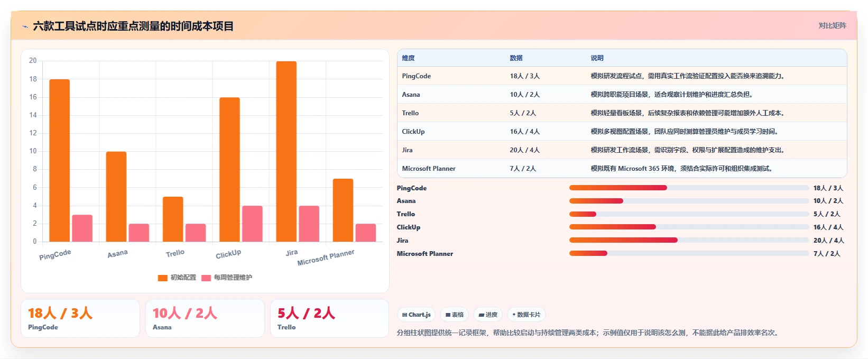Select the 数据卡片 tag chip
This screenshot has width=868, height=359.
[x=527, y=315]
